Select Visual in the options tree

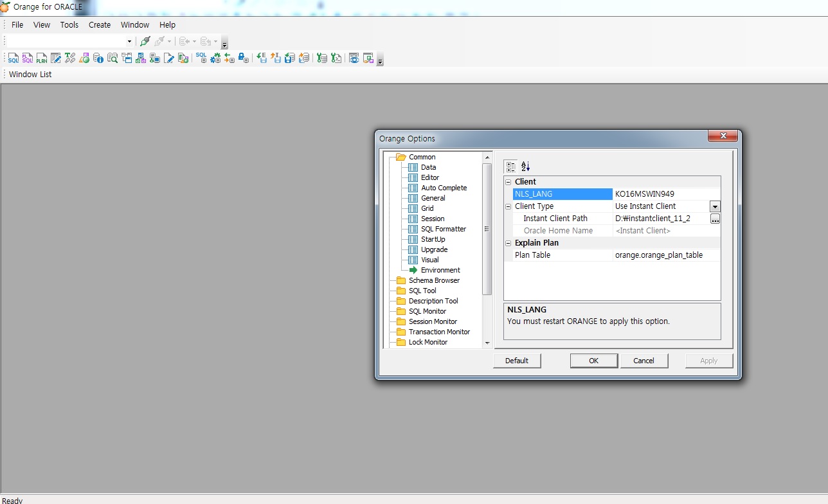[429, 260]
